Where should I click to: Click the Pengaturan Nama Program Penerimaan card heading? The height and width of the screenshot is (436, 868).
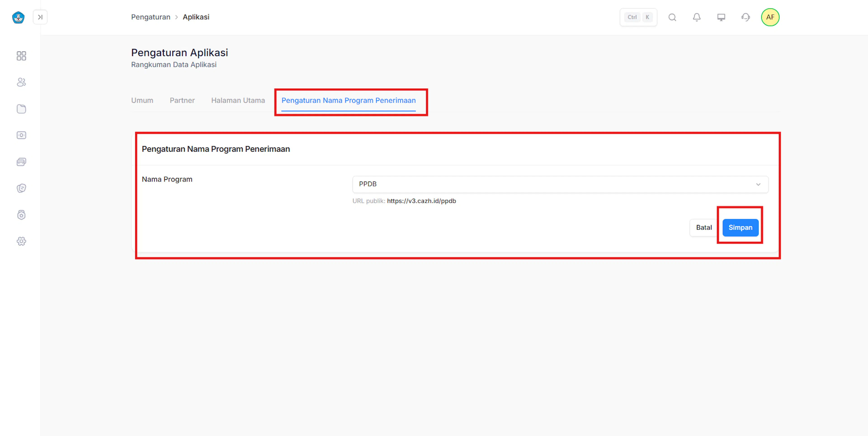[216, 149]
